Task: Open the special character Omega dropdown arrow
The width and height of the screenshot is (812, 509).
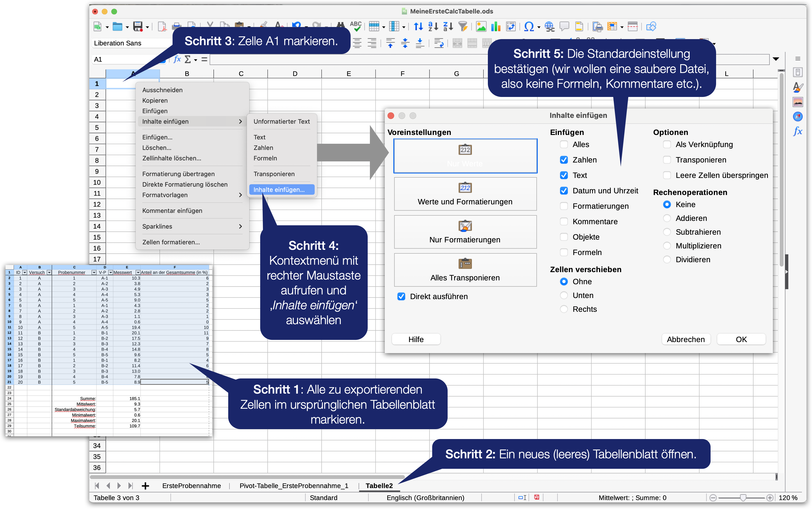Action: (539, 27)
